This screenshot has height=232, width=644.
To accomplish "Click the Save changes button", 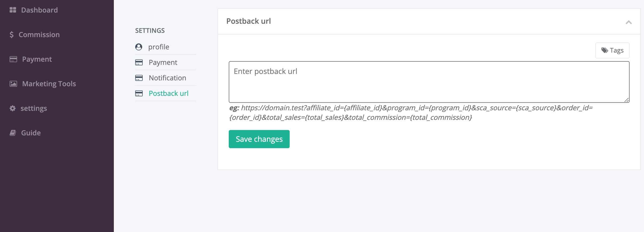I will pos(259,139).
